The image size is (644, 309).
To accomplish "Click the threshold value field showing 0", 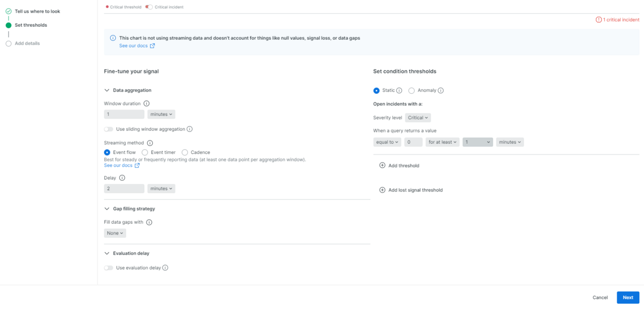I will click(x=413, y=142).
